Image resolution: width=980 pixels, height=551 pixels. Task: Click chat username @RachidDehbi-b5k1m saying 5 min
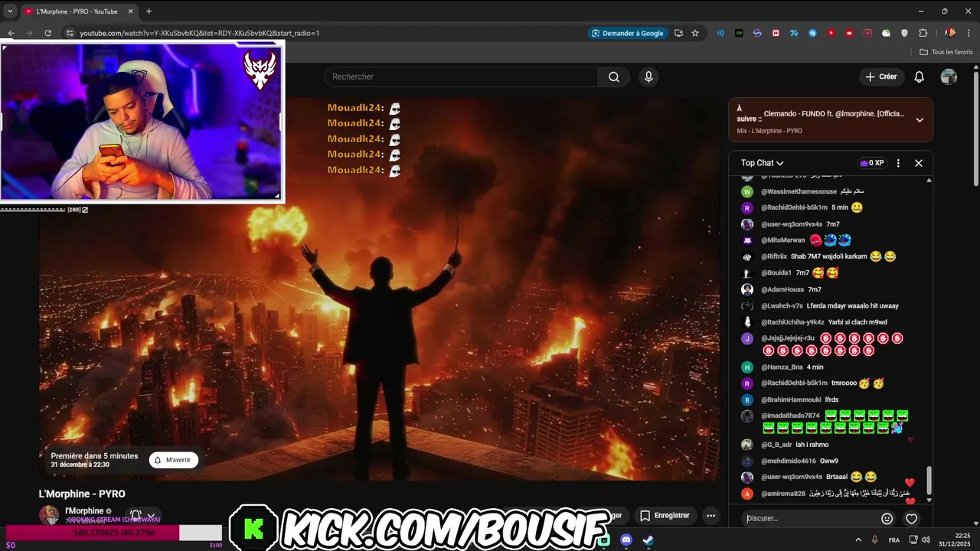(x=794, y=207)
